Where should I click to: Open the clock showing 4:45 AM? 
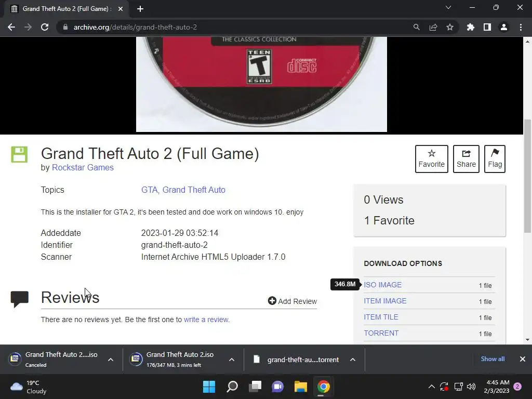497,387
